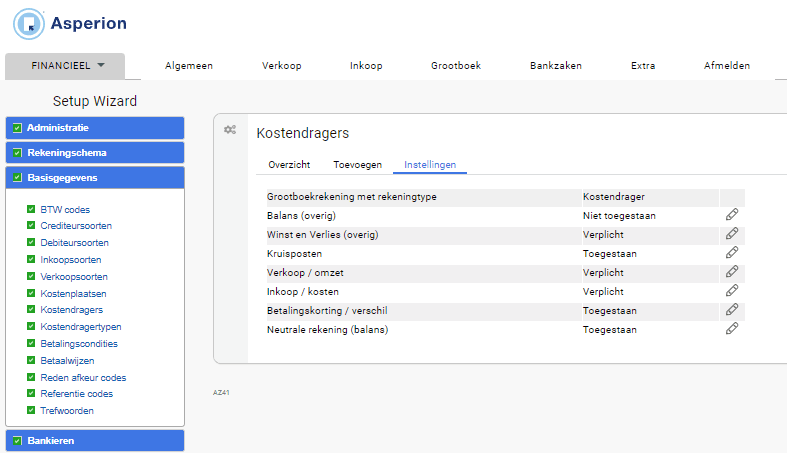This screenshot has width=787, height=453.
Task: Open the Bankzaken menu
Action: click(x=556, y=66)
